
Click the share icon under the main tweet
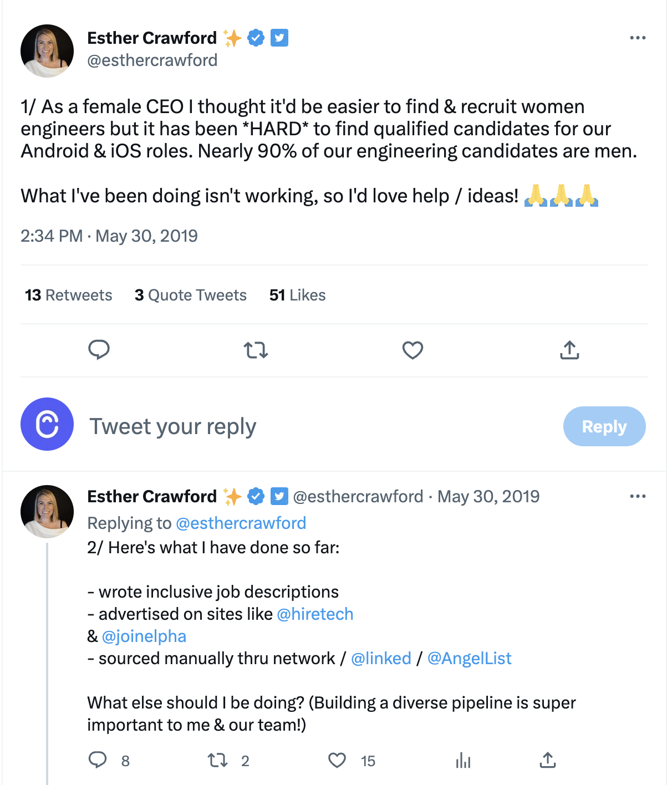coord(569,350)
